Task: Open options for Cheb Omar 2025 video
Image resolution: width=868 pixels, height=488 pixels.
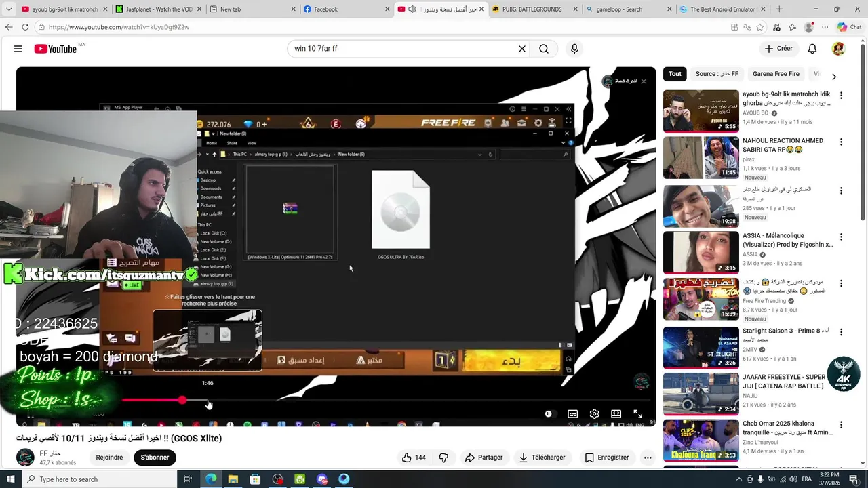Action: (841, 425)
